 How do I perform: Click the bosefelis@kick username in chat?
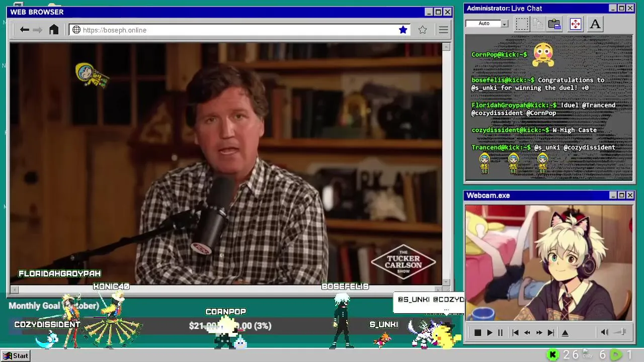tap(503, 80)
